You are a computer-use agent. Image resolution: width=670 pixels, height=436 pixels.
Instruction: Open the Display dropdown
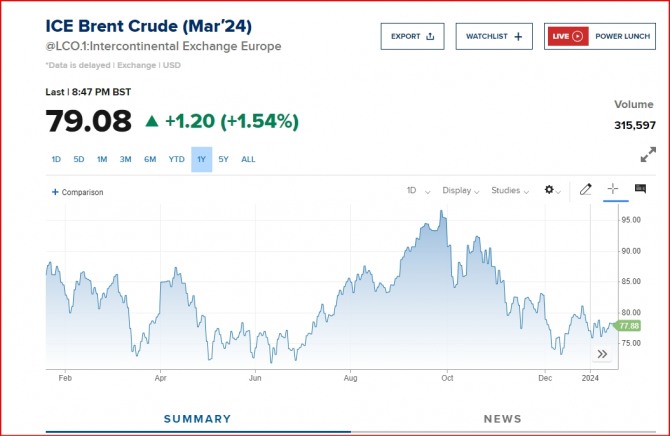(461, 190)
